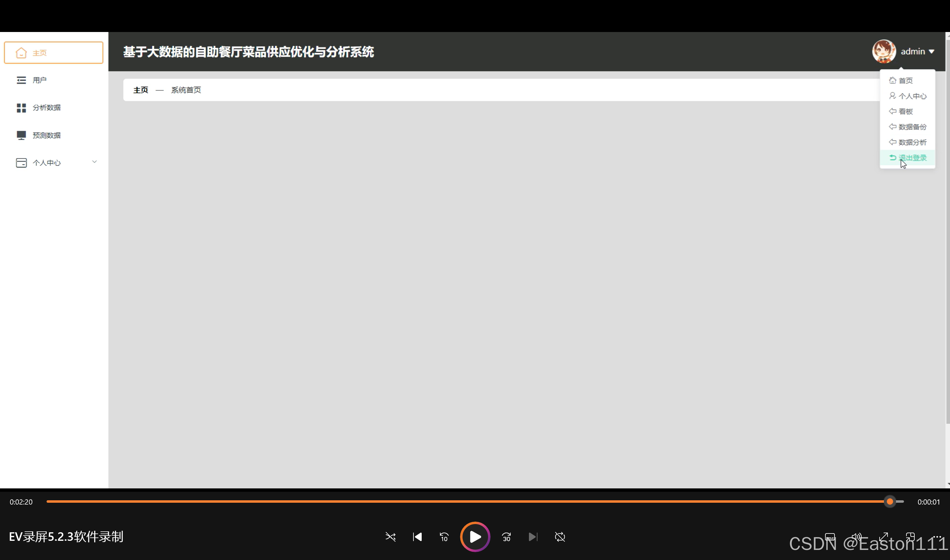Open the 用户 users page in the sidebar

tap(53, 80)
